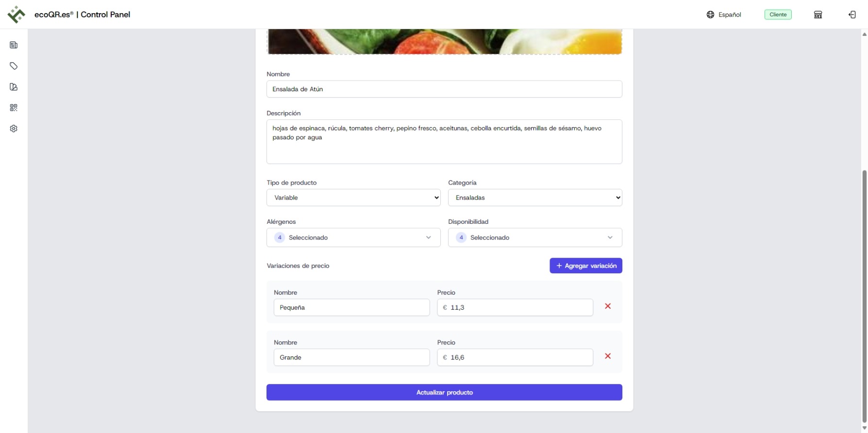Expand the Alérgenos multi-select

coord(353,237)
